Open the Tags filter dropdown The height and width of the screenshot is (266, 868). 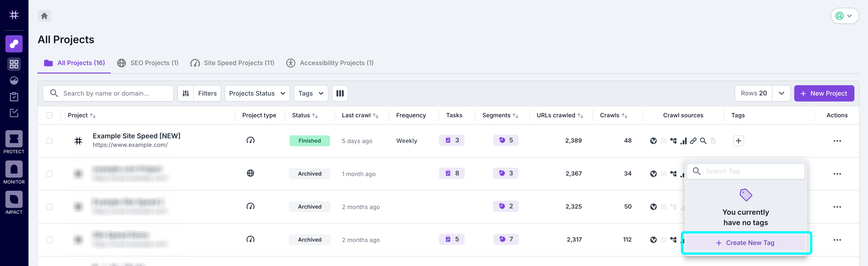click(x=311, y=93)
